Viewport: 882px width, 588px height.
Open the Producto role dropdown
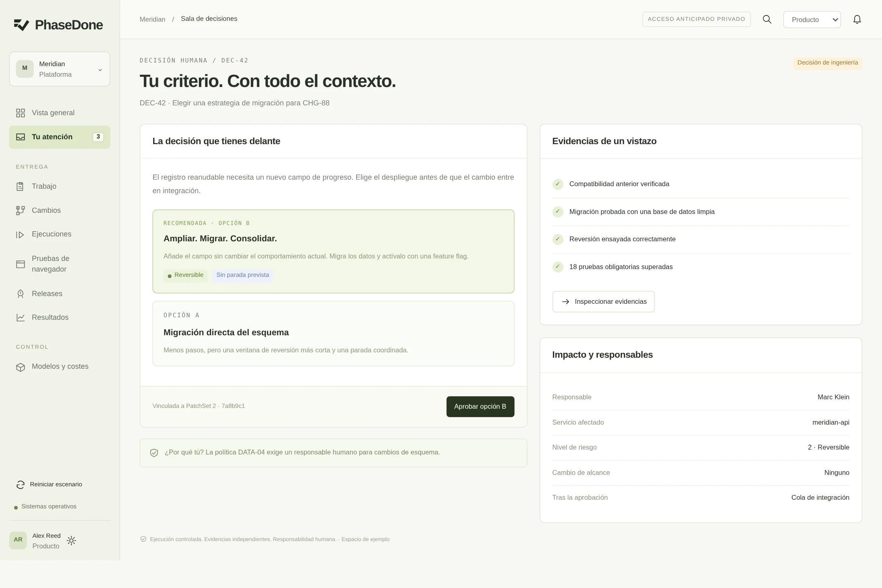(812, 20)
